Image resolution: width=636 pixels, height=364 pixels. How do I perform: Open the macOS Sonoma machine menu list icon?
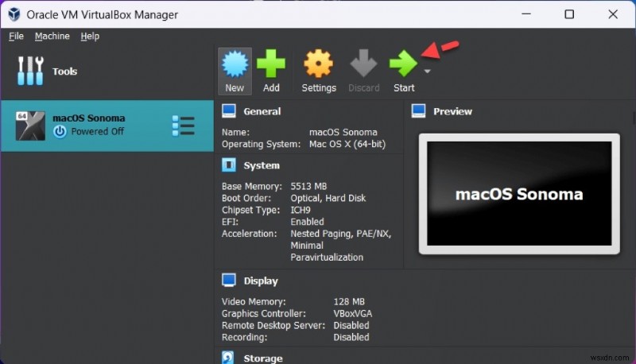click(x=184, y=126)
